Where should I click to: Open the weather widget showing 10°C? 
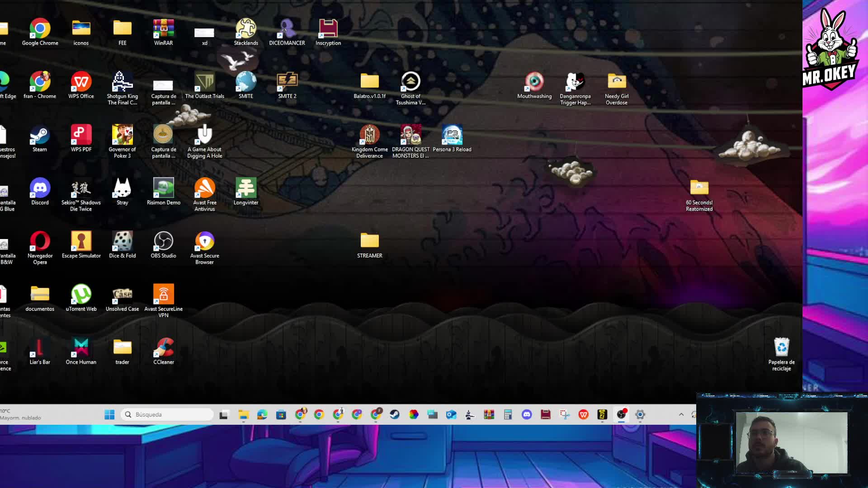(x=21, y=414)
